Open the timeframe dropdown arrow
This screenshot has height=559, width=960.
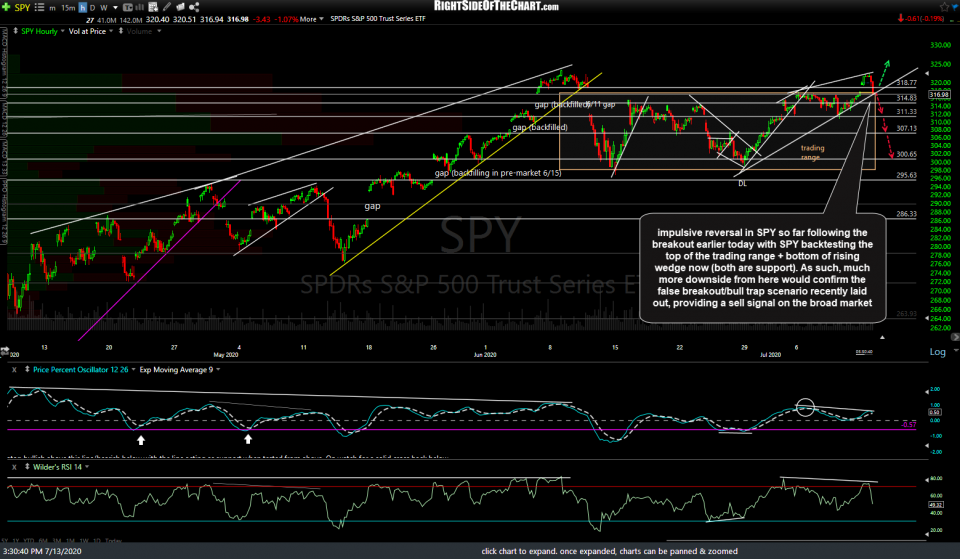(x=115, y=8)
